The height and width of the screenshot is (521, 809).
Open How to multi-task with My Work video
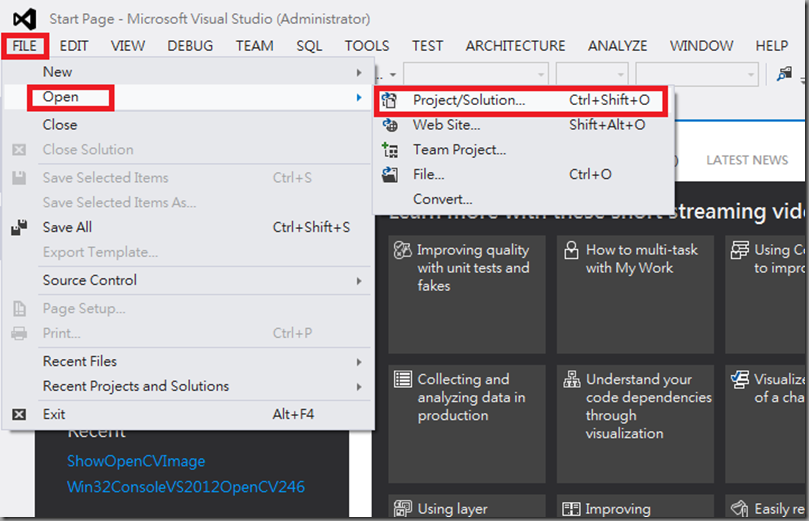[x=635, y=295]
